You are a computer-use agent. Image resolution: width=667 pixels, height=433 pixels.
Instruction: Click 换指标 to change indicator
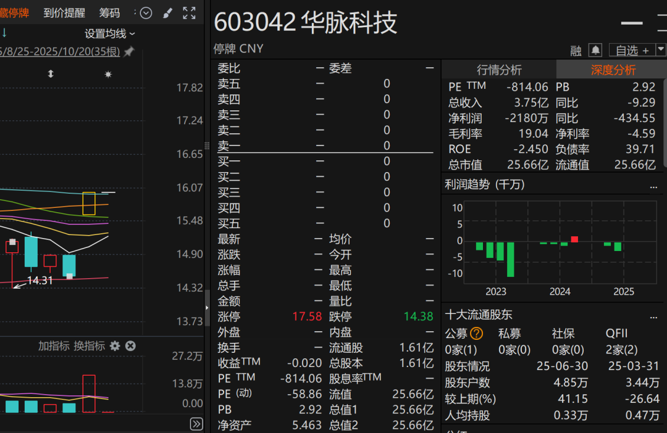89,346
